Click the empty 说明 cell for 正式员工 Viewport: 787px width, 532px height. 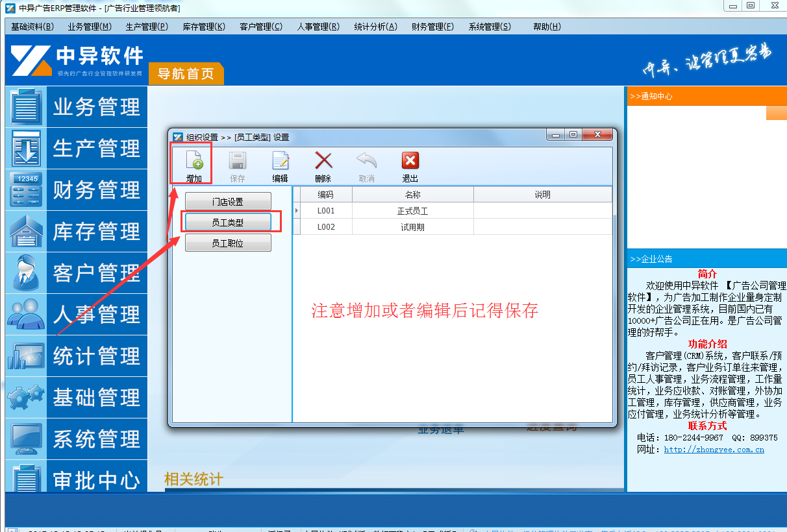tap(543, 211)
